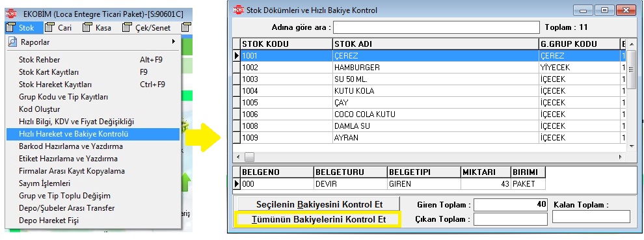644x240 pixels.
Task: Select Stok Kart Kayıtları entry
Action: tap(93, 72)
